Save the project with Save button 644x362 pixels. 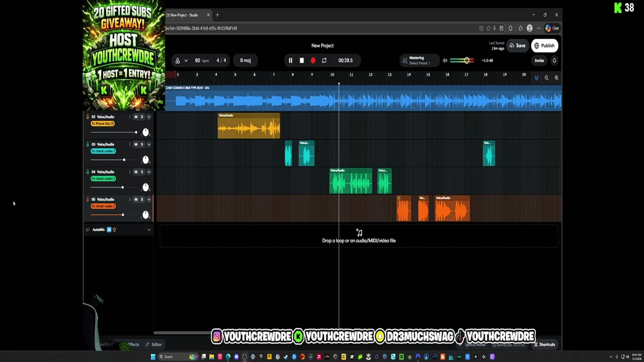[x=517, y=46]
